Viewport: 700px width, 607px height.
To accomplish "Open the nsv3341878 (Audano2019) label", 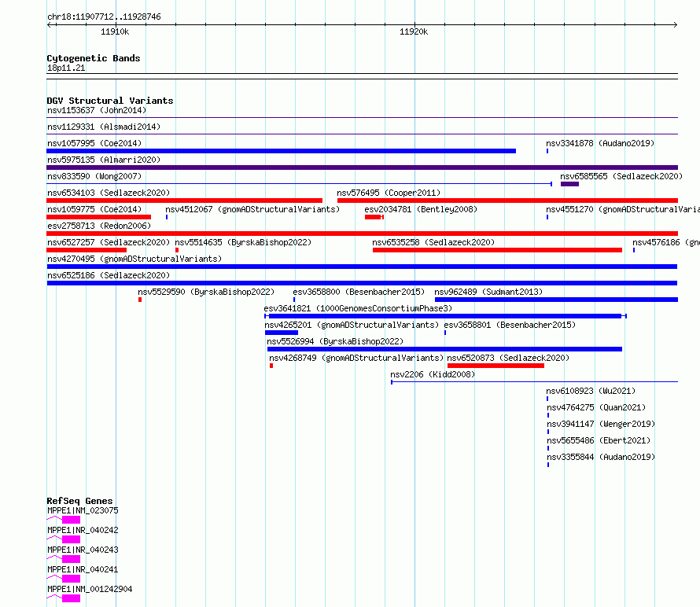I will 600,143.
